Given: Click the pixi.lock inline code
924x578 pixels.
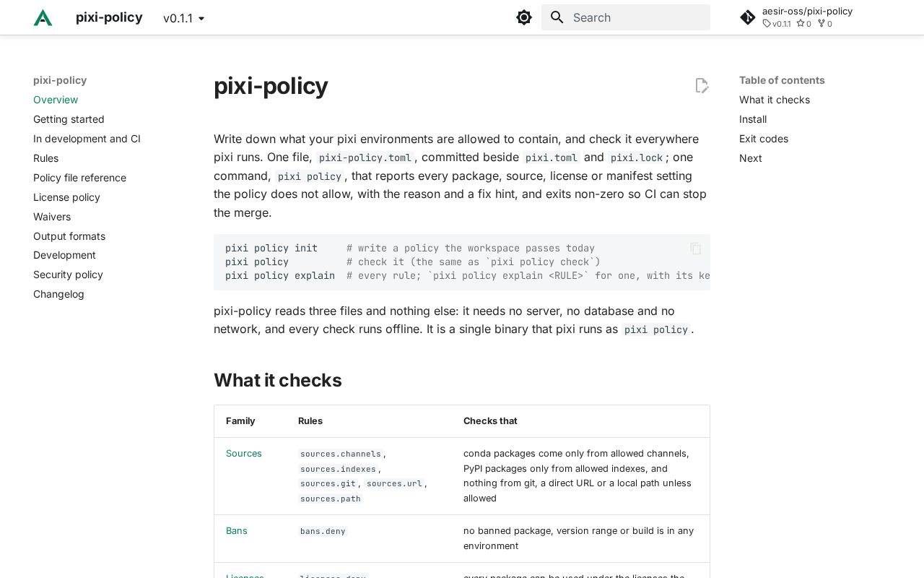Looking at the screenshot, I should tap(637, 158).
